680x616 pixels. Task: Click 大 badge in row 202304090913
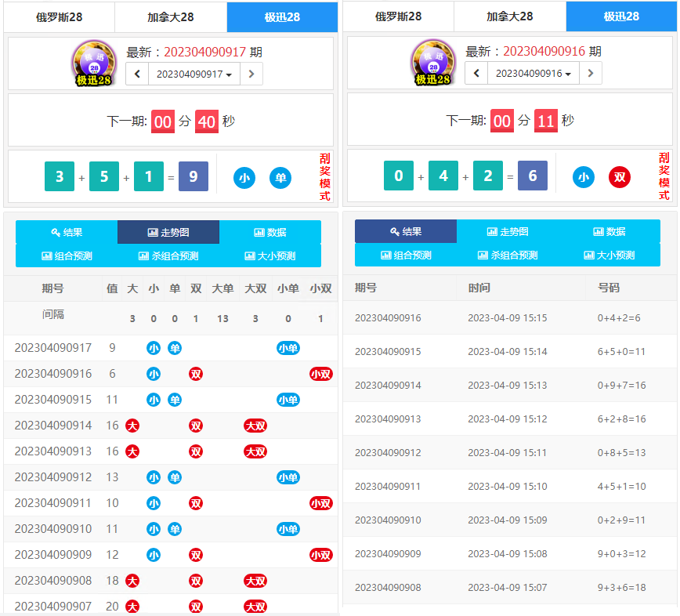coord(132,451)
